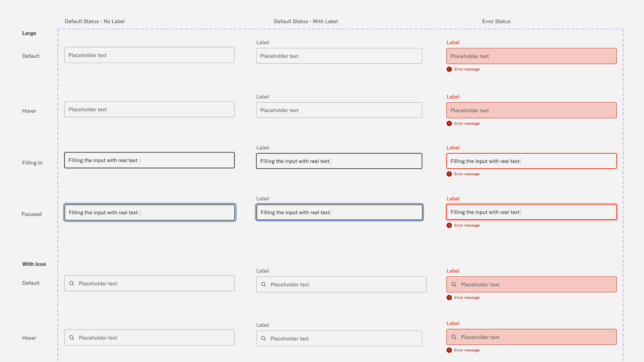Select the 'Error Status' column heading
The width and height of the screenshot is (644, 362).
[496, 21]
